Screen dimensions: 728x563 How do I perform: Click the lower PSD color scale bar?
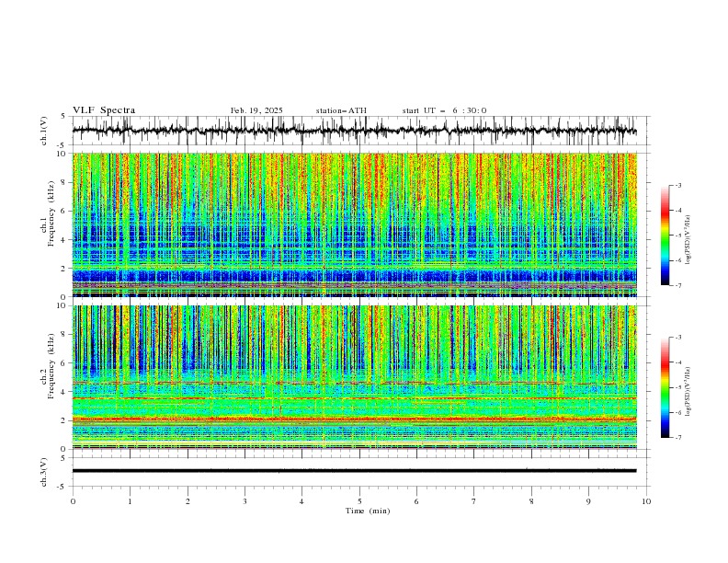coord(665,387)
